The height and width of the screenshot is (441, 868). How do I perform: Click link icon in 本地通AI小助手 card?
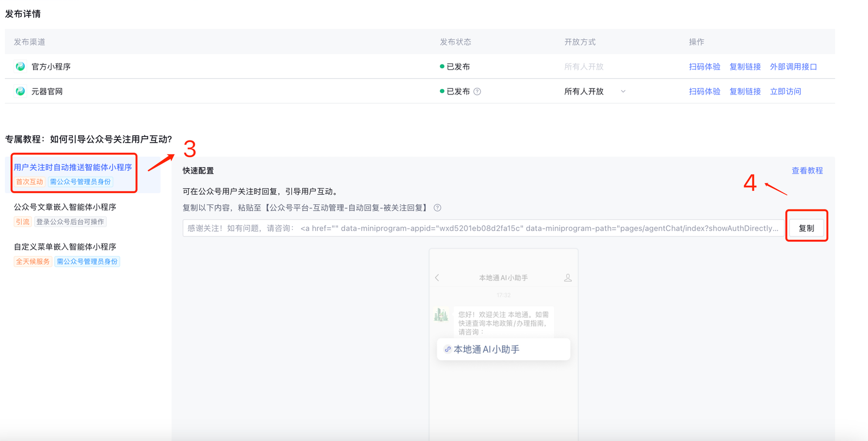coord(448,349)
